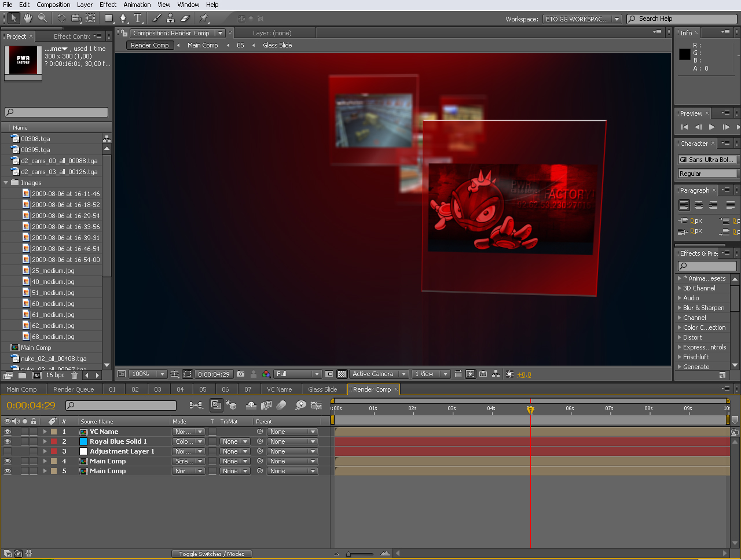The image size is (741, 560).
Task: Expand the VC Name layer properties
Action: 45,432
